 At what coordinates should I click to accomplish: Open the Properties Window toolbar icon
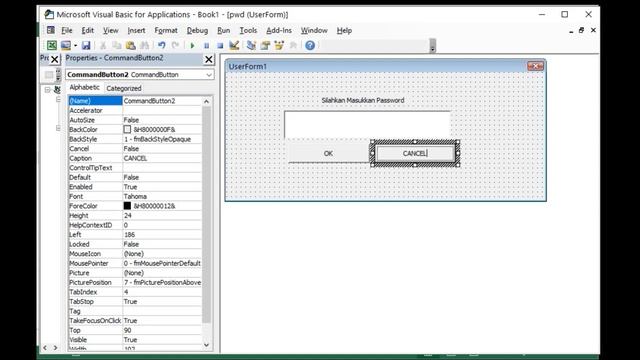(265, 45)
